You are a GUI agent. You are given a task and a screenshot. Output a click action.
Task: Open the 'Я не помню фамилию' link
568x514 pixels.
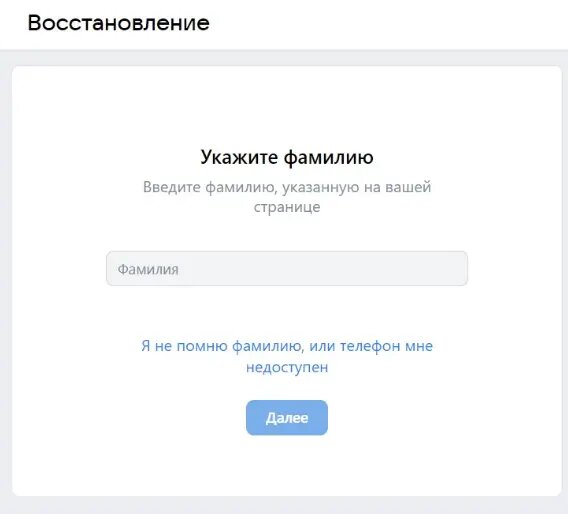click(x=287, y=356)
